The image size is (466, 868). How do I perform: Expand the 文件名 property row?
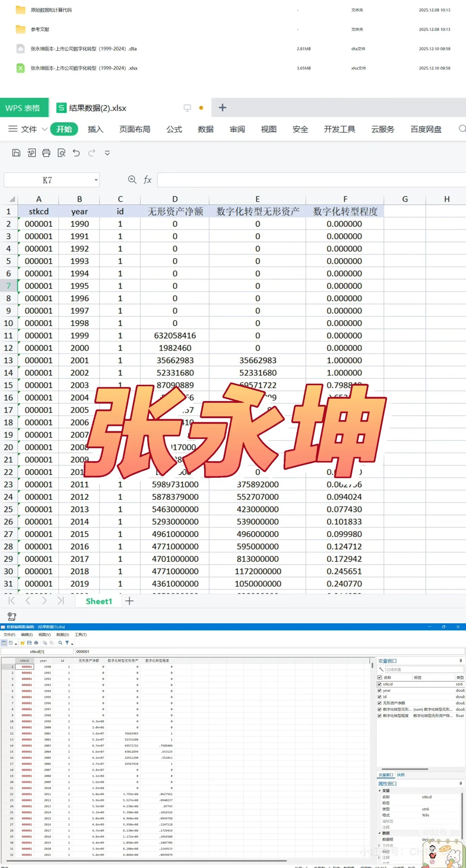(379, 846)
